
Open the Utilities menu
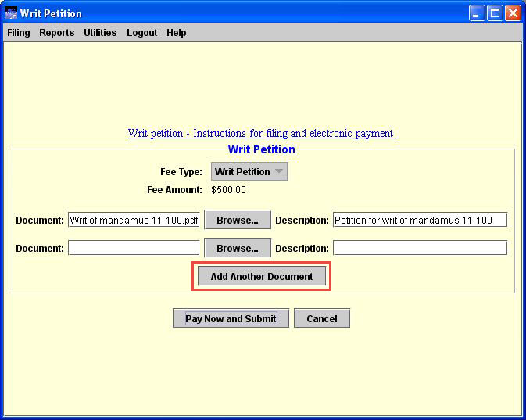coord(100,33)
